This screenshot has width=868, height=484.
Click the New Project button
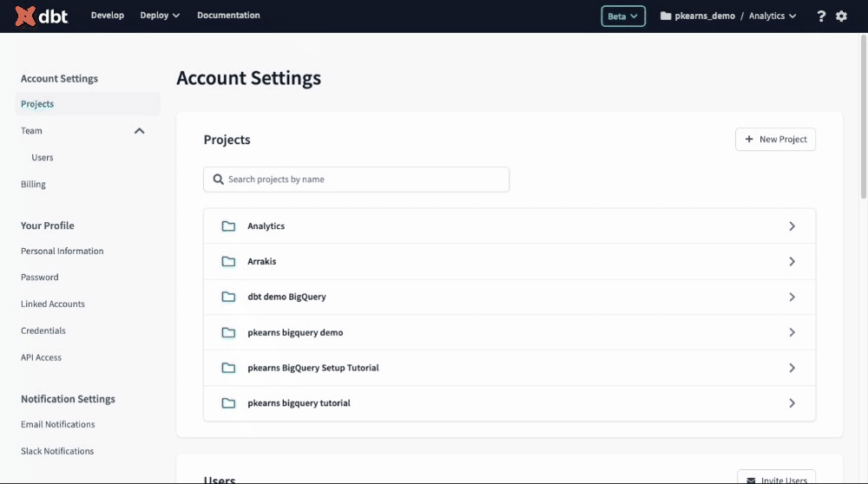[x=775, y=140]
